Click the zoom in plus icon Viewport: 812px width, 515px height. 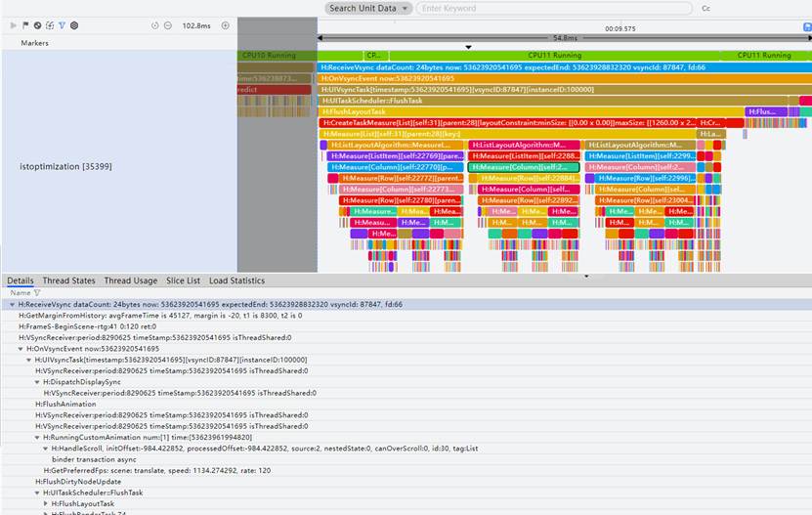pyautogui.click(x=226, y=25)
